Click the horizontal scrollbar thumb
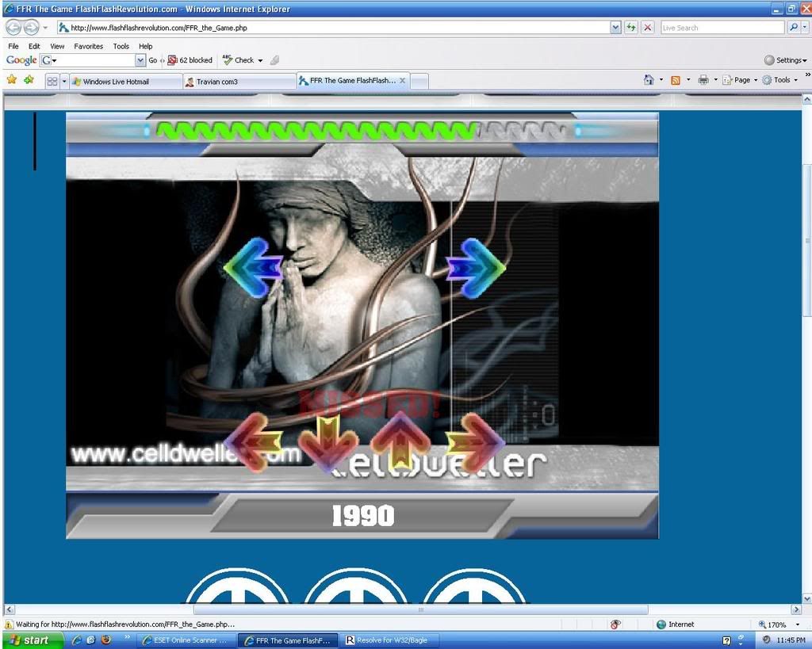The height and width of the screenshot is (649, 812). pyautogui.click(x=420, y=609)
